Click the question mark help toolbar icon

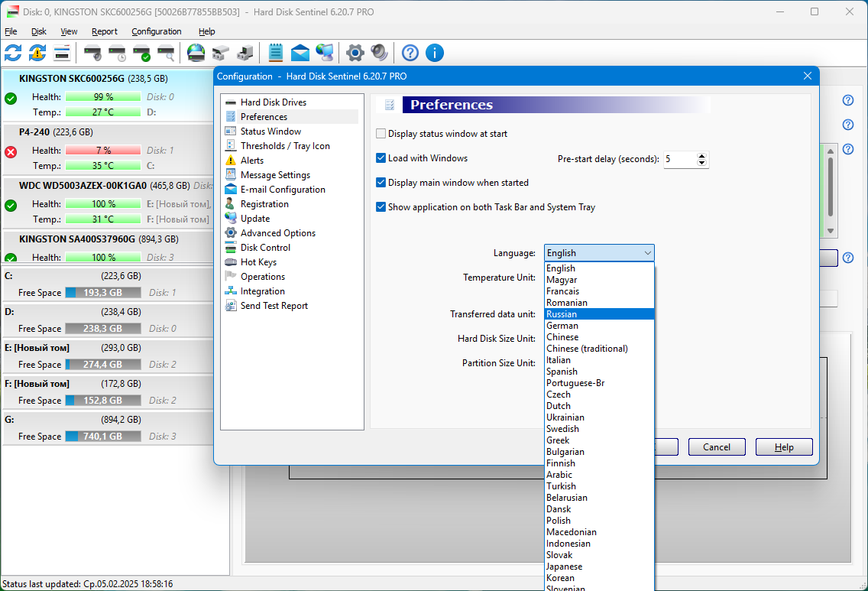(x=410, y=53)
